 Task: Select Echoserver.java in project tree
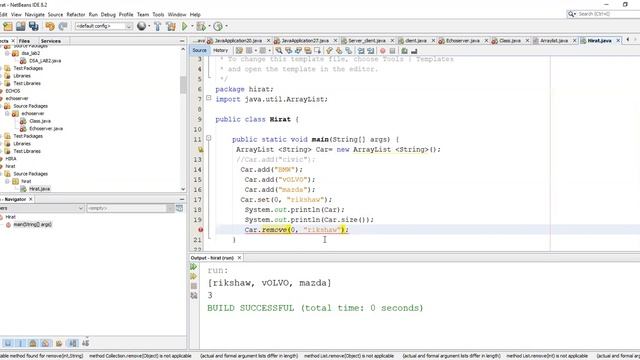click(x=46, y=129)
